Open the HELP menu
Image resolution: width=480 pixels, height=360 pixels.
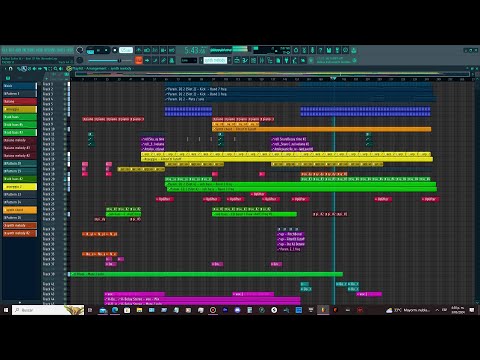point(70,50)
